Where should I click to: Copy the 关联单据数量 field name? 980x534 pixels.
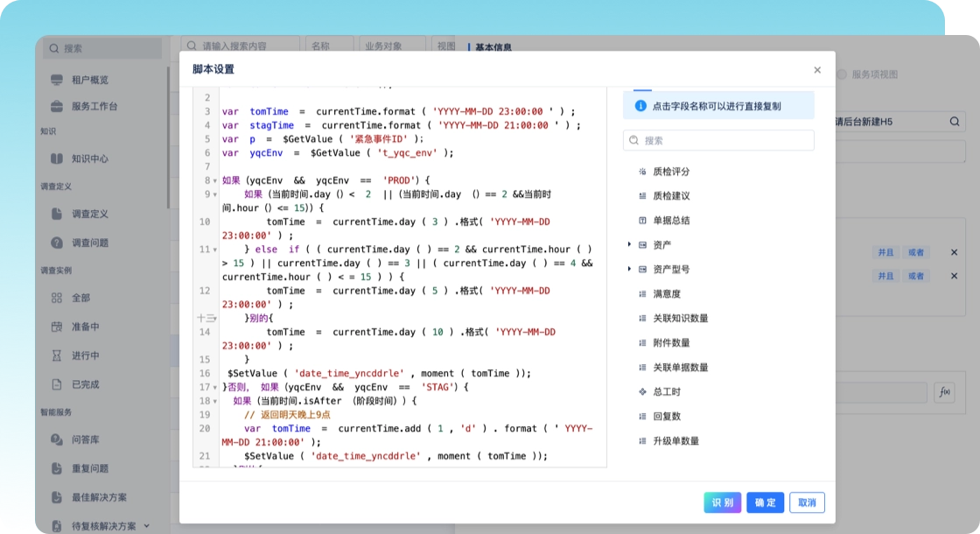pos(681,367)
